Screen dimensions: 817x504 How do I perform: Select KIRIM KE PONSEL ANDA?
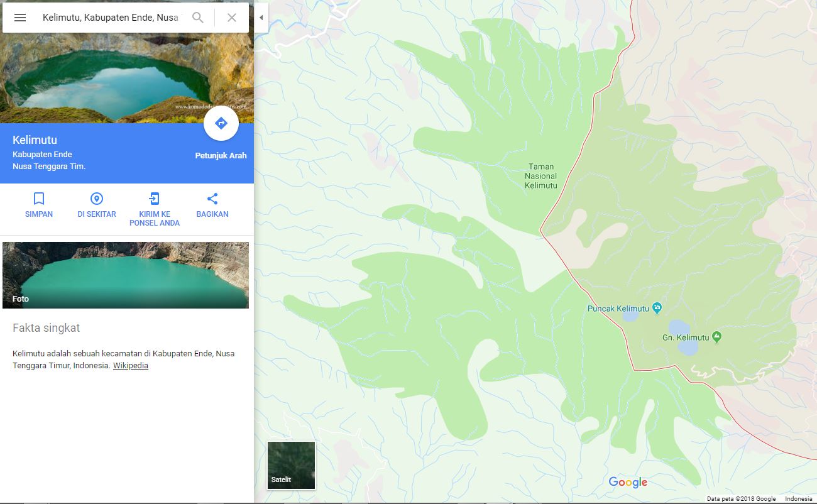(155, 199)
